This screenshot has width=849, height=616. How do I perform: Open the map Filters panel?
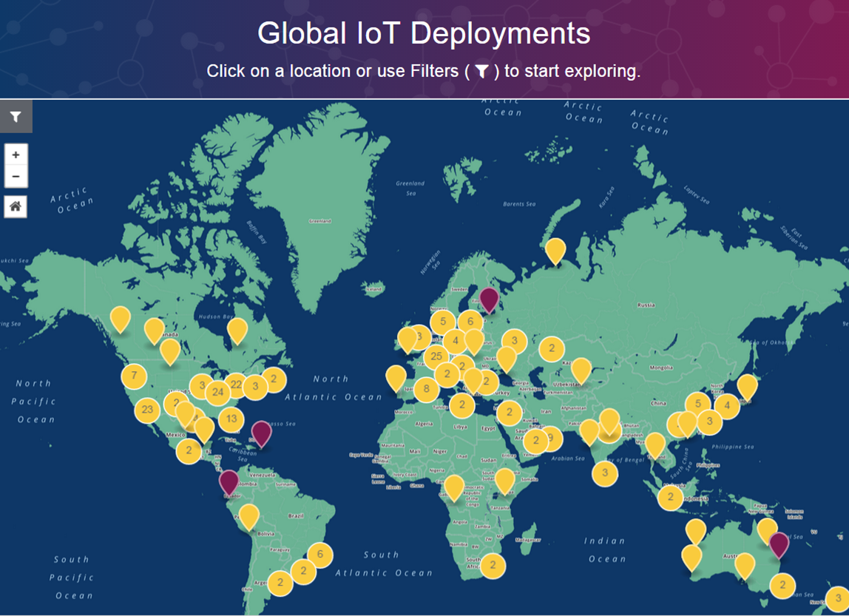(x=16, y=116)
